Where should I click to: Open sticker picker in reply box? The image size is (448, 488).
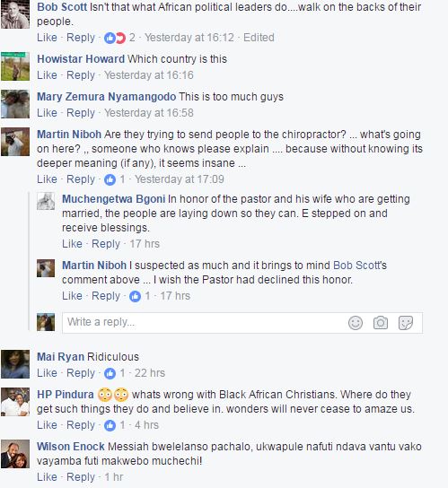click(x=406, y=323)
